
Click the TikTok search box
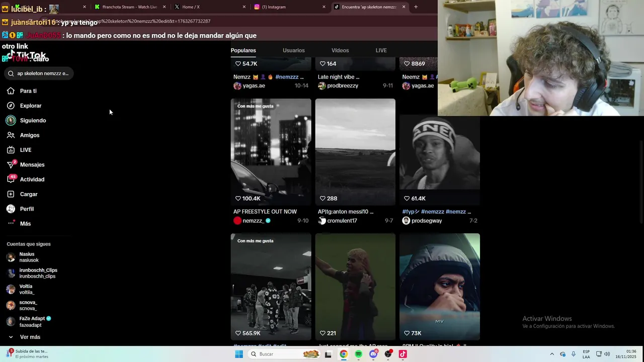pos(39,73)
